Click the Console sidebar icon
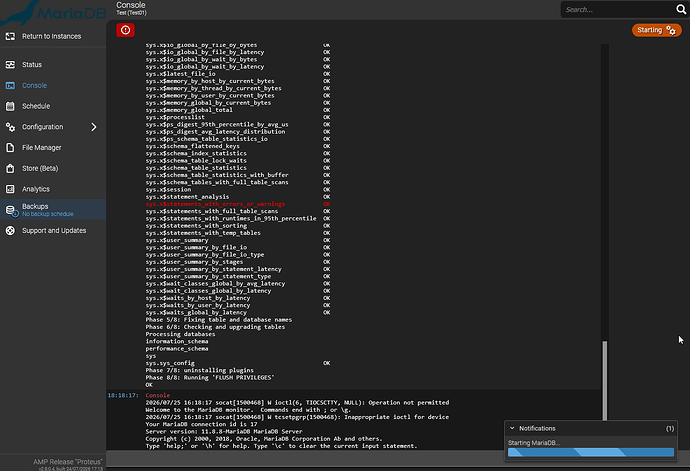Screen dimensions: 690x471 point(10,85)
